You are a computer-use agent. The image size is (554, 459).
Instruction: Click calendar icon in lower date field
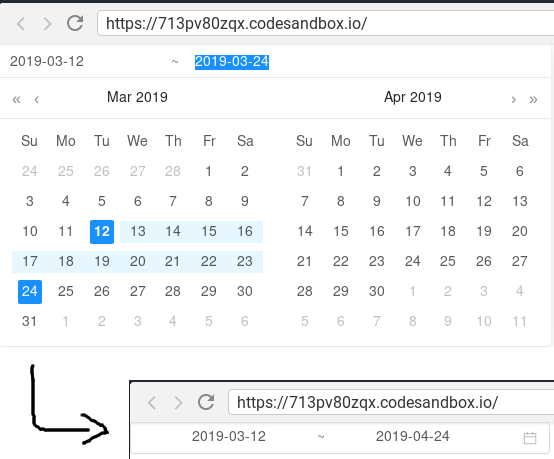(530, 438)
